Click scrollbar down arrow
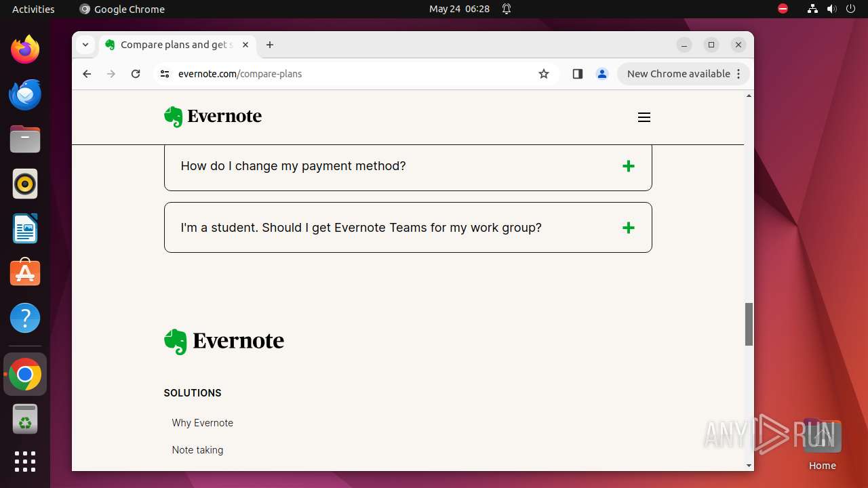This screenshot has width=868, height=488. point(749,466)
